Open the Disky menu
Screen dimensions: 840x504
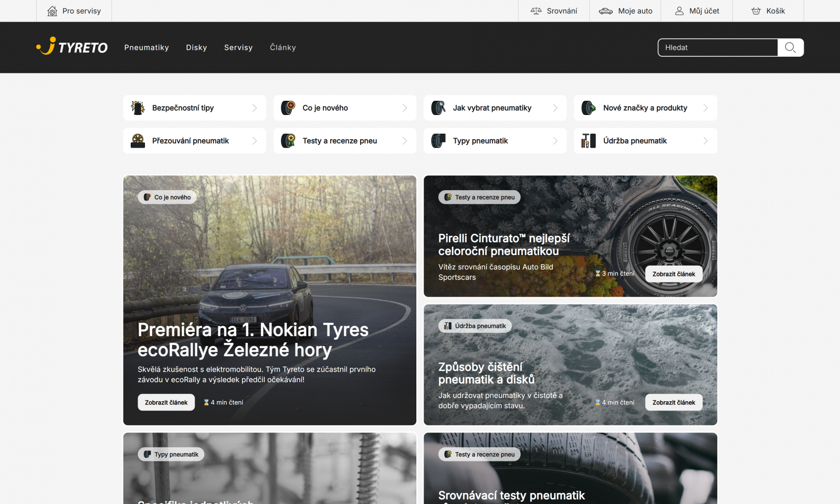point(196,47)
